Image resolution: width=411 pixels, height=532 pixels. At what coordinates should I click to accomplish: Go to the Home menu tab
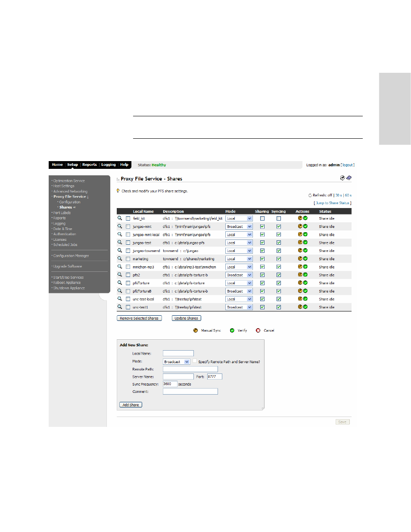[57, 165]
